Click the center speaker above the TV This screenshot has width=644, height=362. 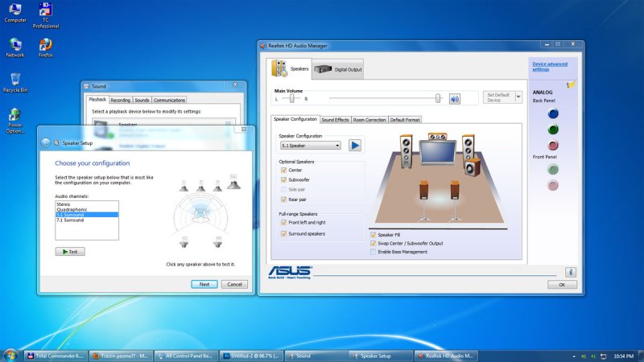[437, 136]
